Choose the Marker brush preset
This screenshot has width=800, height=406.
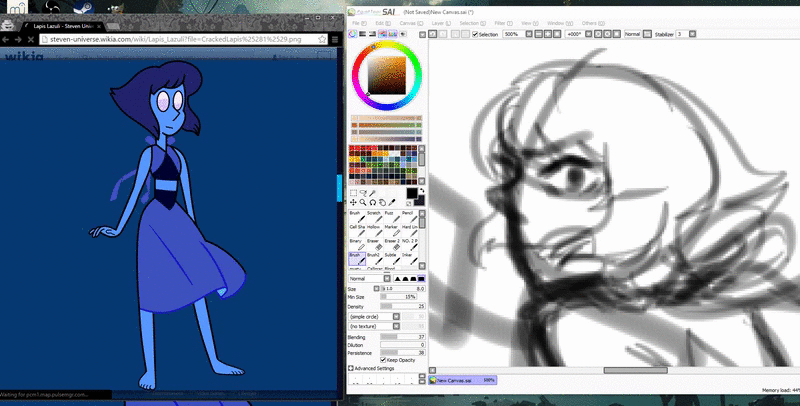391,231
